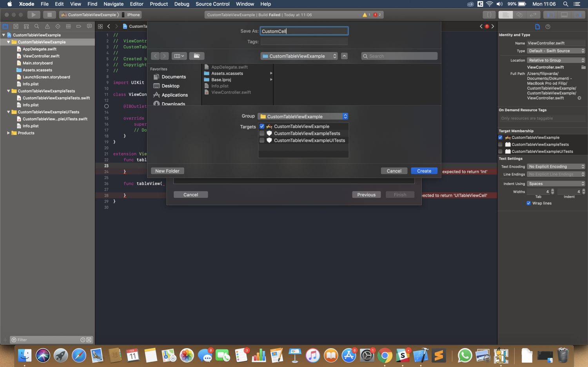Screen dimensions: 588x367
Task: Toggle CustomTableViewExample in Target Membership inspector
Action: tap(500, 137)
